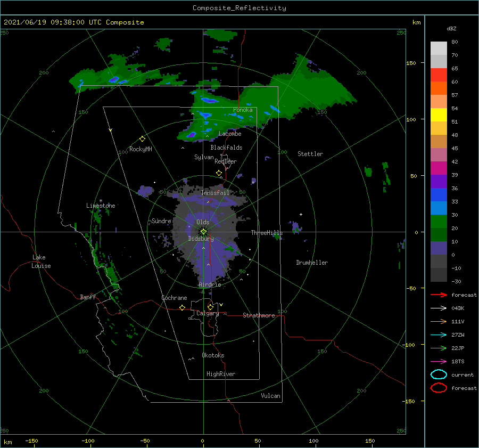This screenshot has height=448, width=479.
Task: Click the yellow diamond marker near RockyMH
Action: tap(142, 139)
